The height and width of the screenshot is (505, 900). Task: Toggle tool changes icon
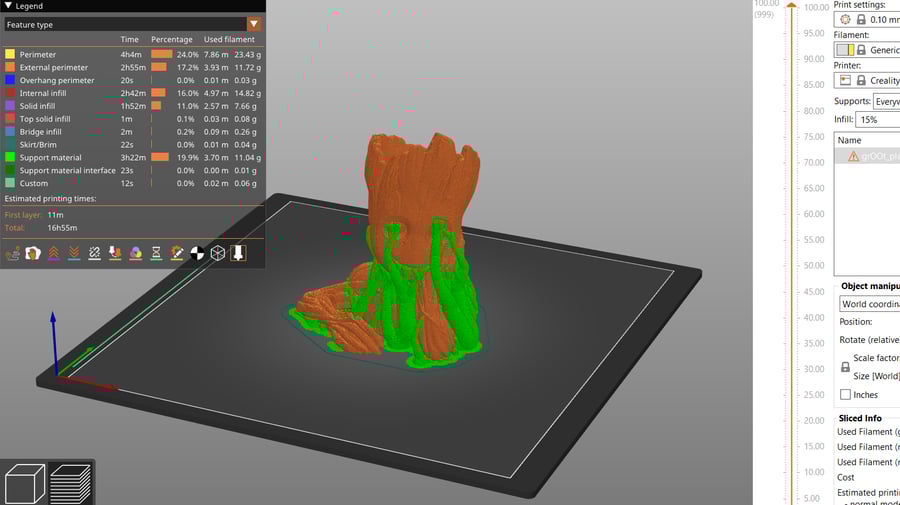115,253
